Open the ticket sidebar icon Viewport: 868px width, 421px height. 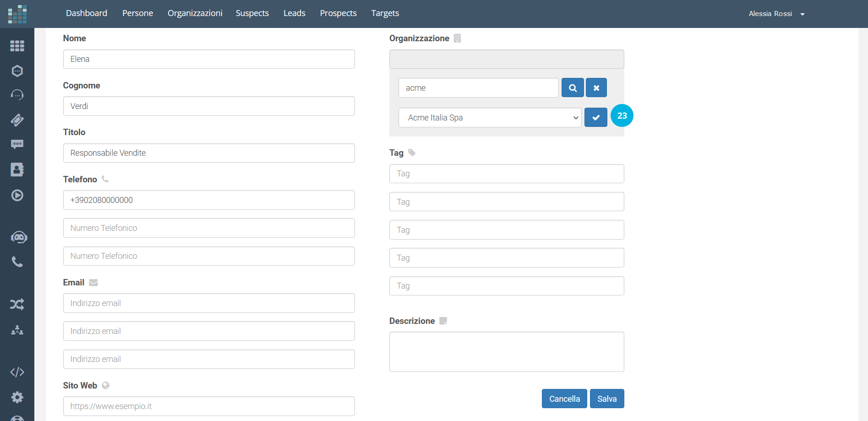17,120
